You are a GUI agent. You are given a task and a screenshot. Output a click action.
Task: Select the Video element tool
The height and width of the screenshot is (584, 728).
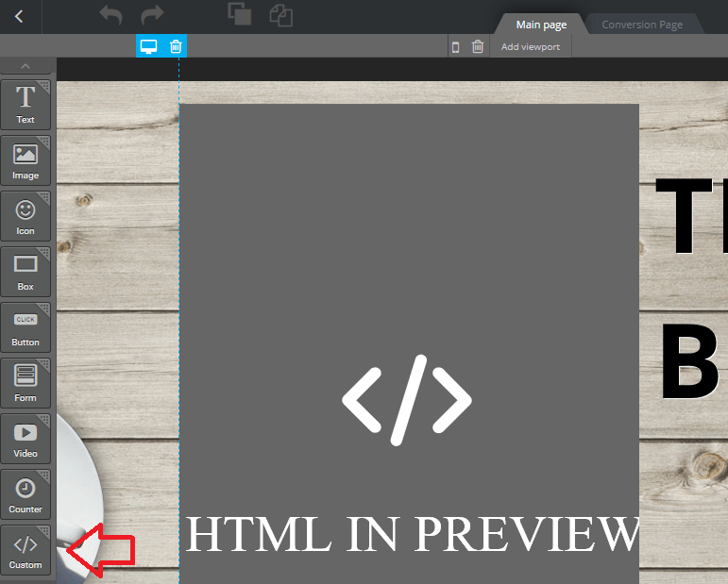(x=25, y=439)
